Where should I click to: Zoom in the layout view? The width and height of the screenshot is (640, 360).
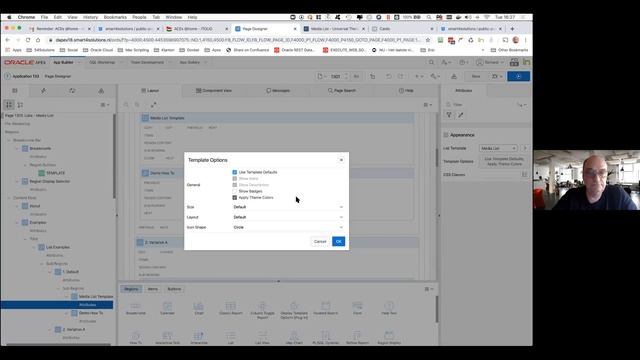click(138, 105)
